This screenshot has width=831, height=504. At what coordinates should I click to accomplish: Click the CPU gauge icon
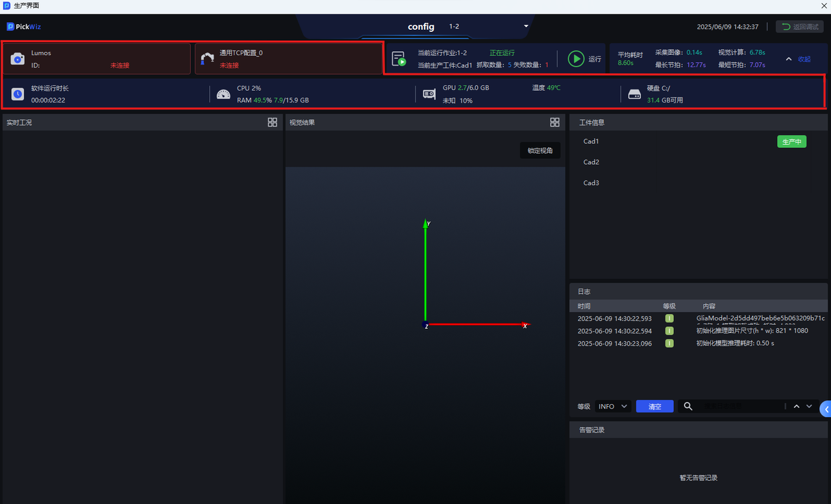coord(223,94)
